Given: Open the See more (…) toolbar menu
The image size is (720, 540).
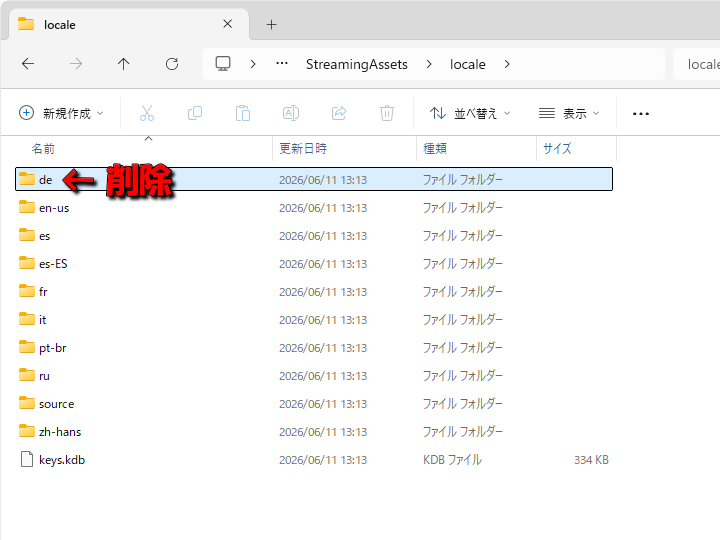Looking at the screenshot, I should (641, 113).
